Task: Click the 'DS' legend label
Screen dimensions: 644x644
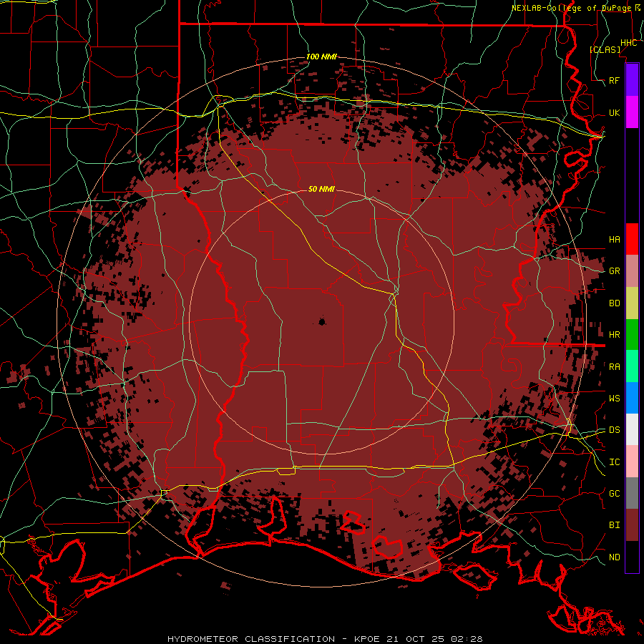Action: [x=615, y=430]
